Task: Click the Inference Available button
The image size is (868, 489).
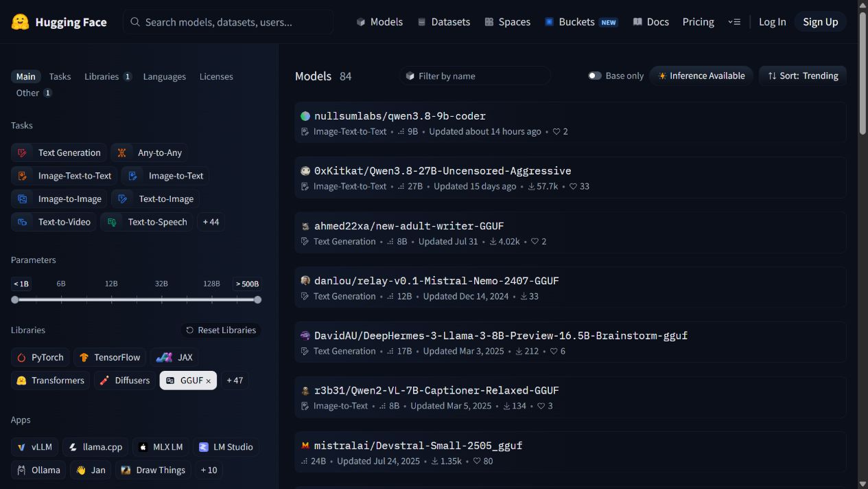Action: click(x=701, y=76)
